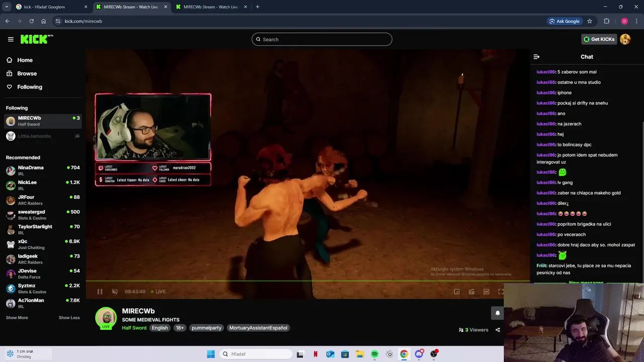Viewport: 644px width, 362px height.
Task: Enable mini player mode
Action: point(457,292)
